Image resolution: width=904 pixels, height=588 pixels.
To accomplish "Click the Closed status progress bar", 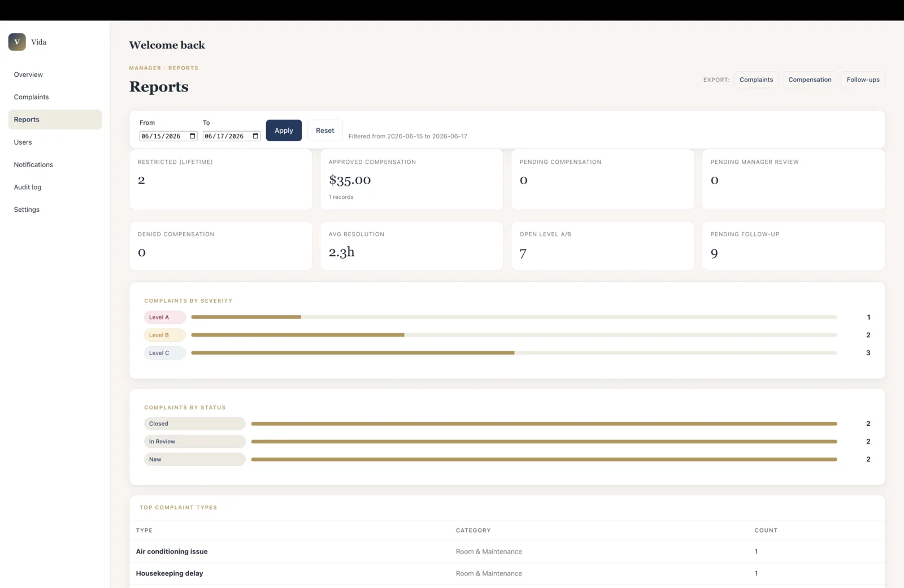I will pos(544,424).
